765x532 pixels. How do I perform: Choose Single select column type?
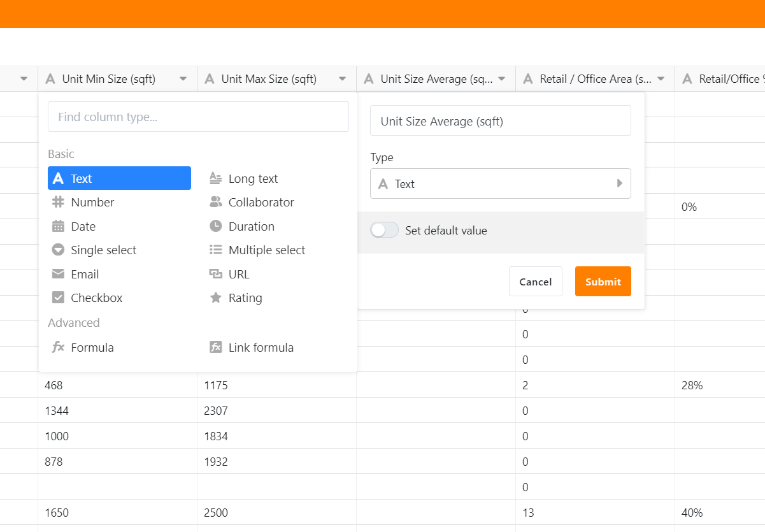(103, 250)
